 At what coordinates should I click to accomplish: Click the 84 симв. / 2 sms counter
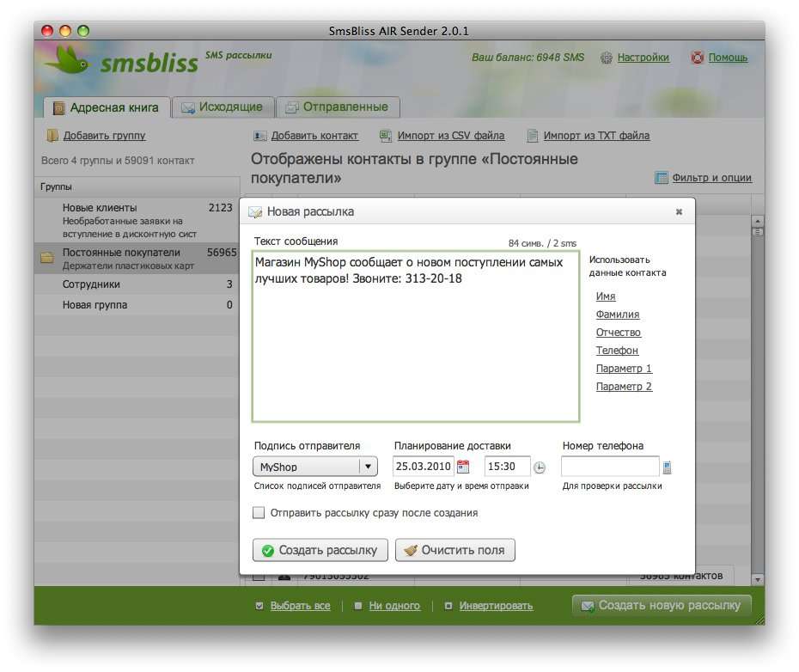tap(542, 243)
